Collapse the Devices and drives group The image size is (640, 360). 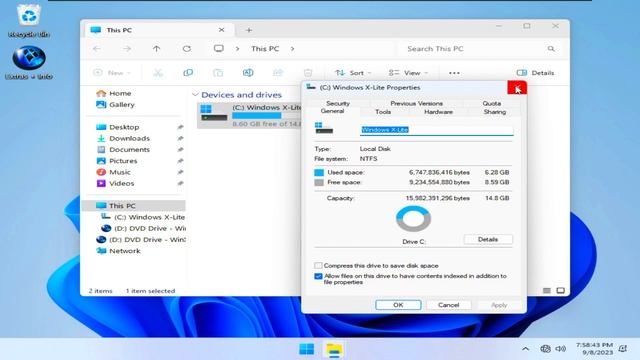[195, 95]
